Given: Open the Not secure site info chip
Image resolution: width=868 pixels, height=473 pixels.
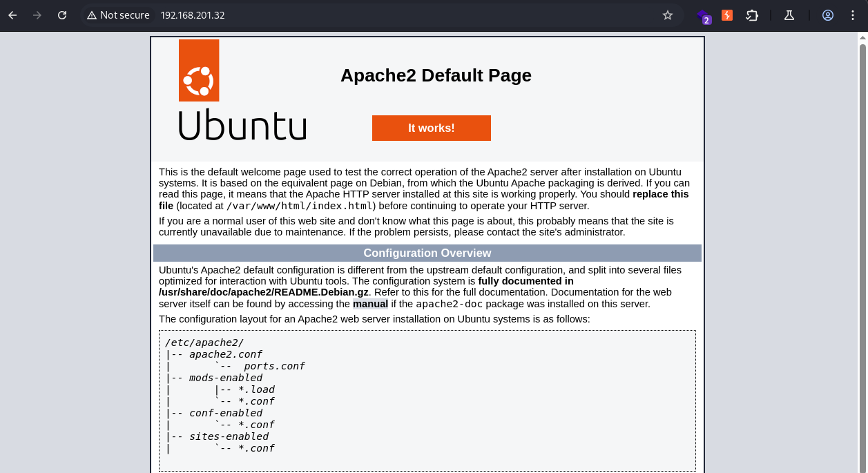Looking at the screenshot, I should coord(118,15).
